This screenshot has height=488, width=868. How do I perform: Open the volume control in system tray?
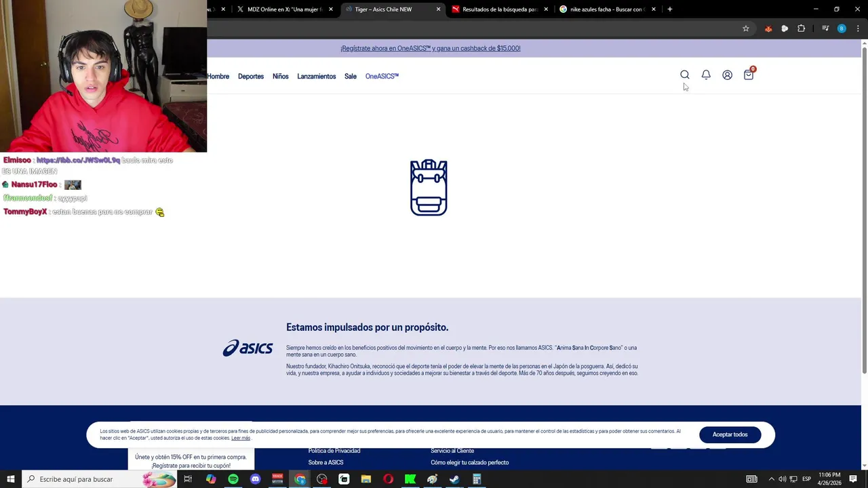782,479
